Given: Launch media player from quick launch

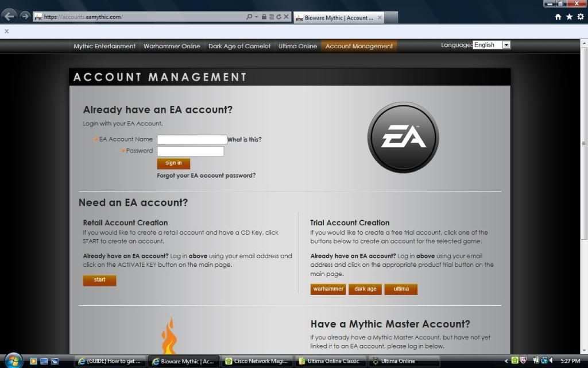Looking at the screenshot, I should pyautogui.click(x=33, y=361).
